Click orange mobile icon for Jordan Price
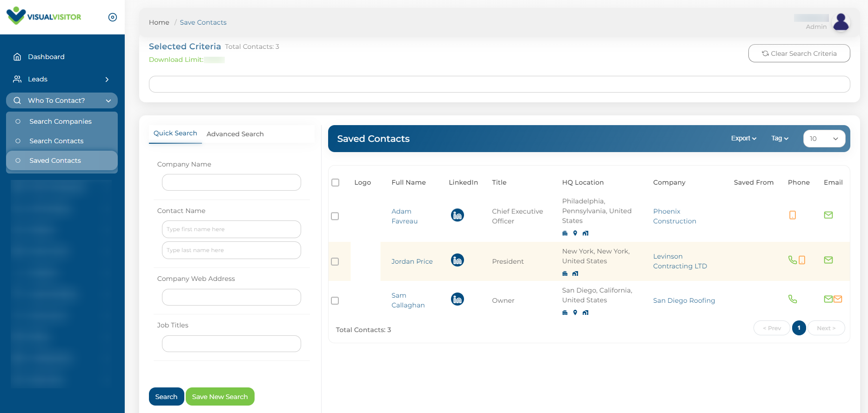This screenshot has width=868, height=413. (x=802, y=260)
